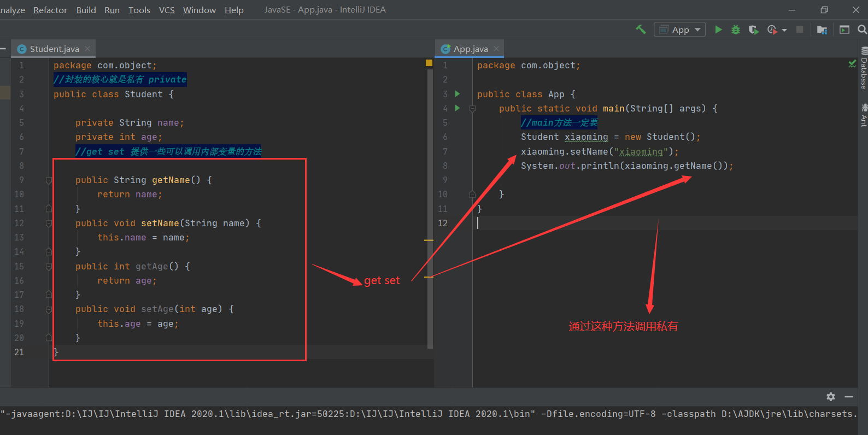Open the VCS menu
This screenshot has height=435, width=868.
(x=167, y=10)
